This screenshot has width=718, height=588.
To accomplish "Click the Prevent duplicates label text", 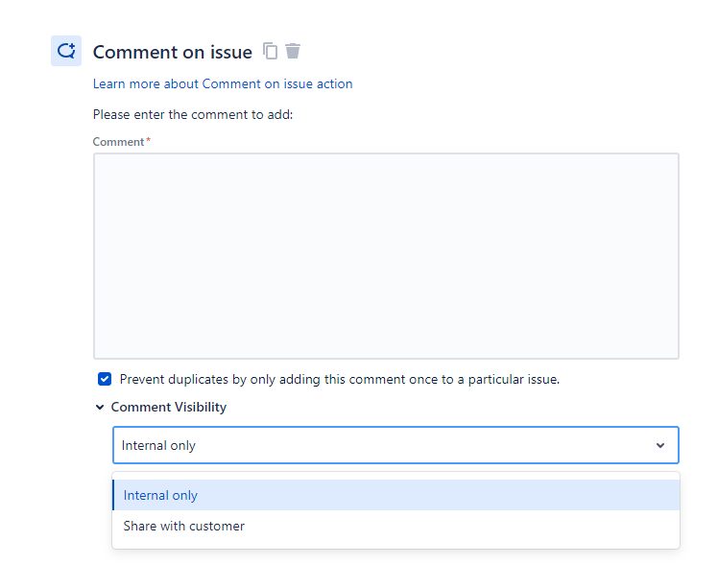I will (339, 379).
